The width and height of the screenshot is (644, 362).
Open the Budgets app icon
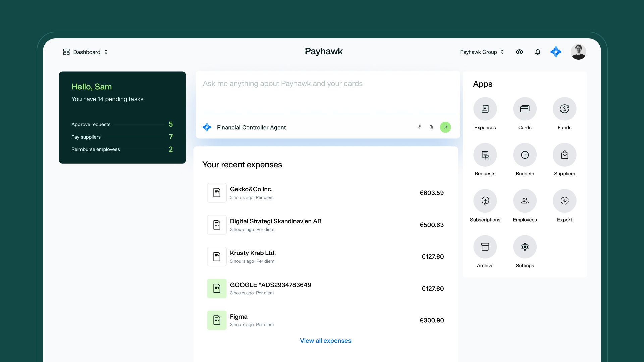coord(525,155)
